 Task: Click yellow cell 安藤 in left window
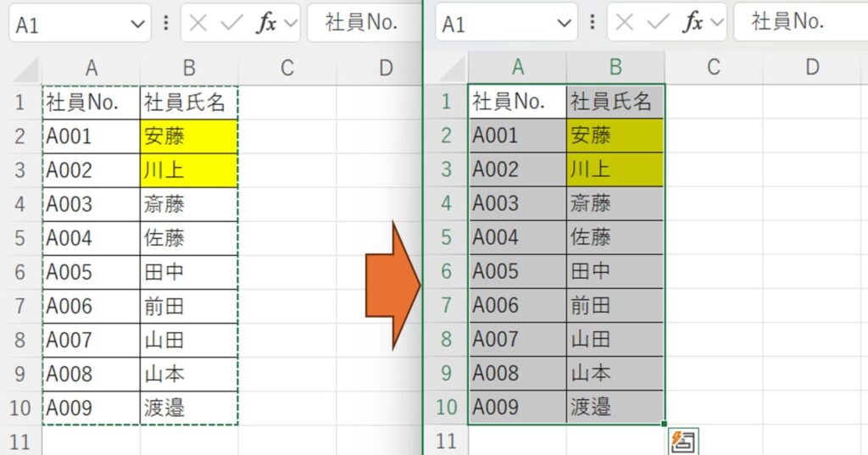(189, 136)
